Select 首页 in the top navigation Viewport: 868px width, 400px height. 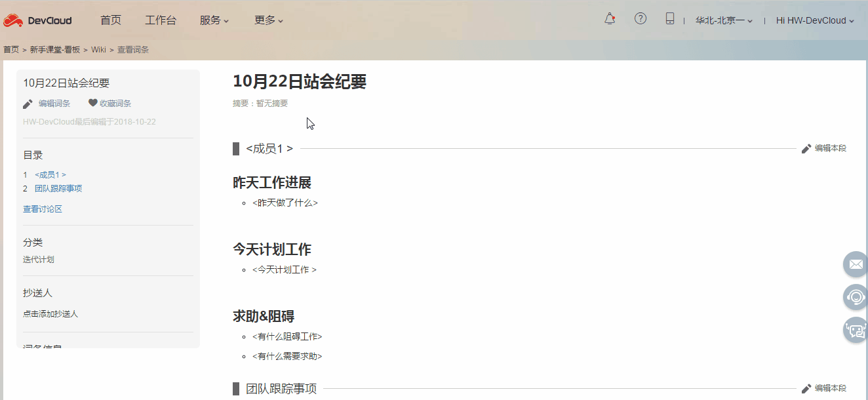(x=110, y=20)
